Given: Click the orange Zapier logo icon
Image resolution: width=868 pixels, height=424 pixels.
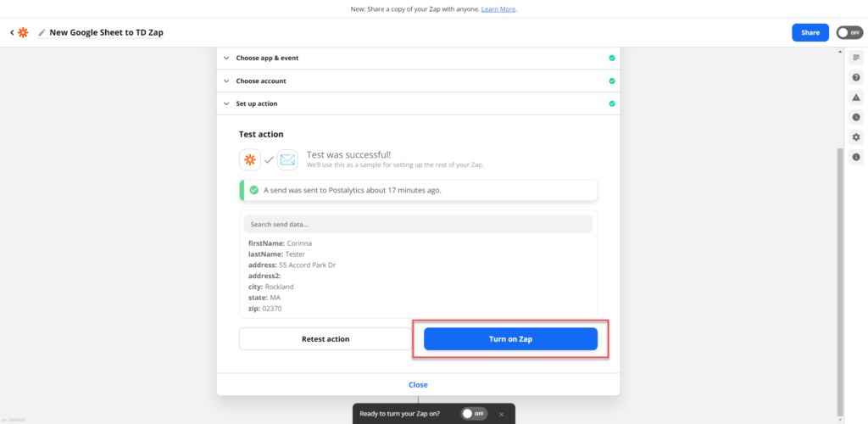Looking at the screenshot, I should click(x=23, y=33).
